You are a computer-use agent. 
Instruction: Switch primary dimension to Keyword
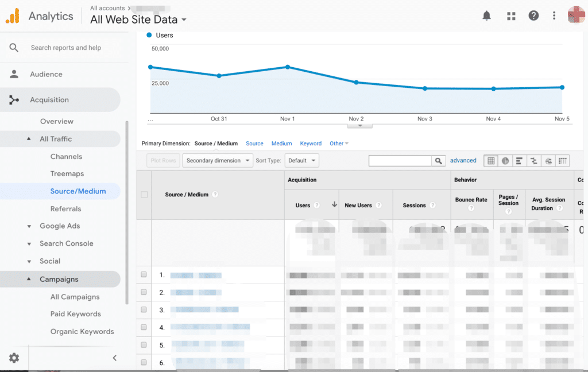[311, 144]
